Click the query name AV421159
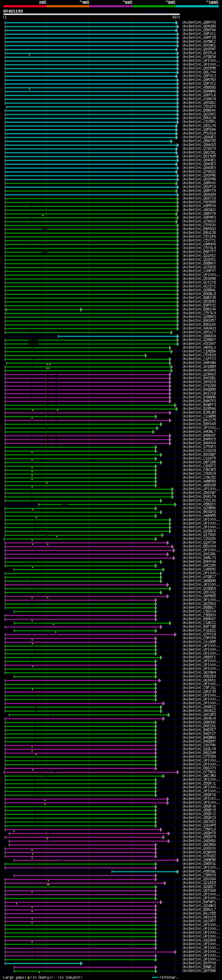This screenshot has width=222, height=980. 13,11
